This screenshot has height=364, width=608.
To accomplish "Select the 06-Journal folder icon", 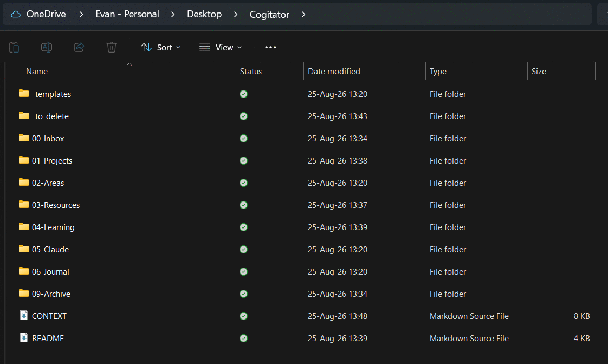I will click(24, 271).
